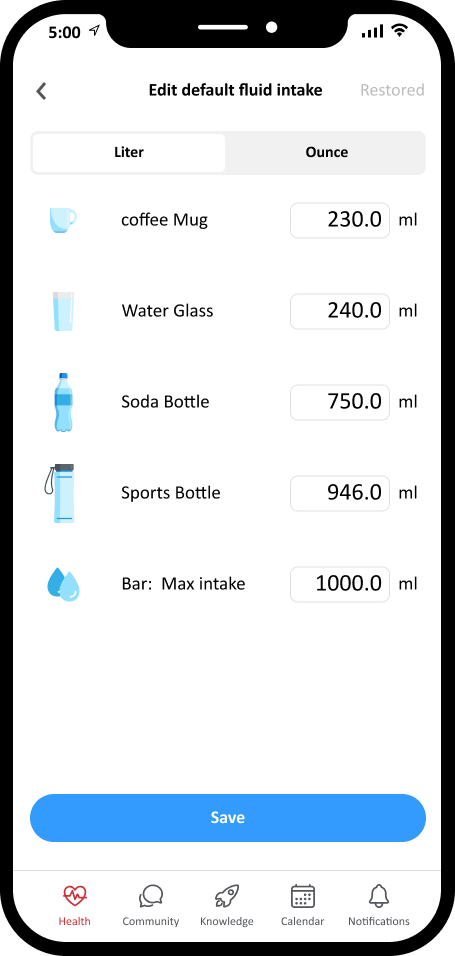
Task: Switch units to Liter
Action: tap(129, 152)
